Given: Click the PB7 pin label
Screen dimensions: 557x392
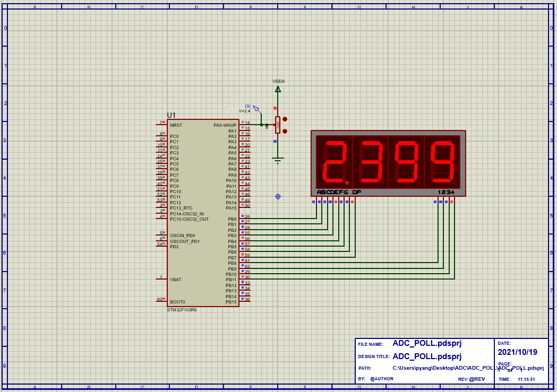Looking at the screenshot, I should click(x=232, y=258).
